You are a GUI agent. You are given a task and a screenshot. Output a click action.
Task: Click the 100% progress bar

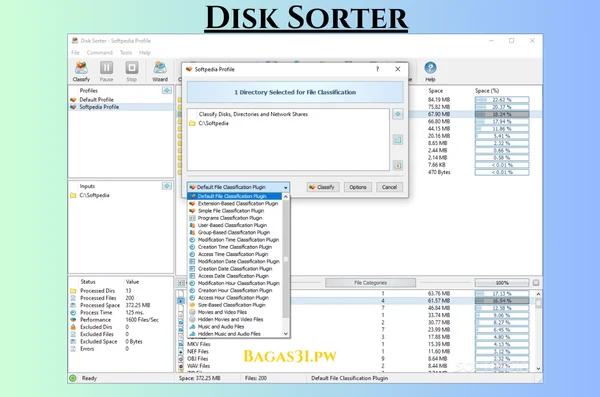(502, 283)
